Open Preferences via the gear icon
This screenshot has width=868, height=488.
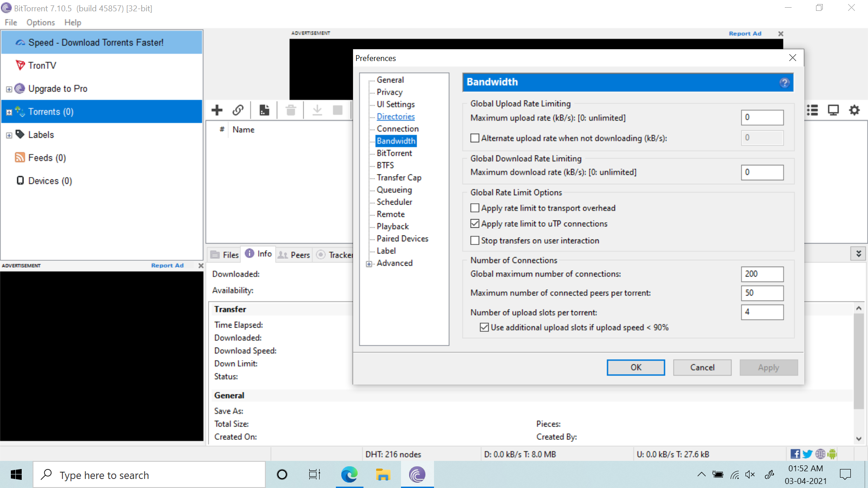854,110
